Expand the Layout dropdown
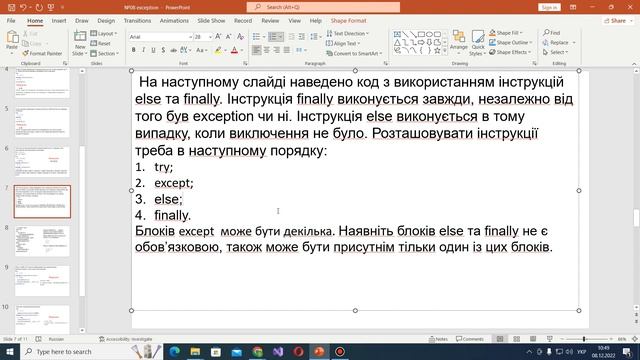Viewport: 640px width, 360px height. pyautogui.click(x=104, y=33)
